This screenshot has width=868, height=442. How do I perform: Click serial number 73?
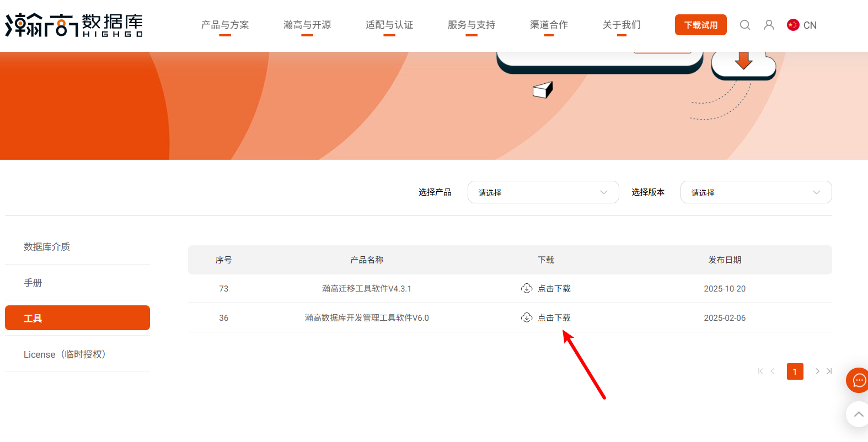pos(223,289)
